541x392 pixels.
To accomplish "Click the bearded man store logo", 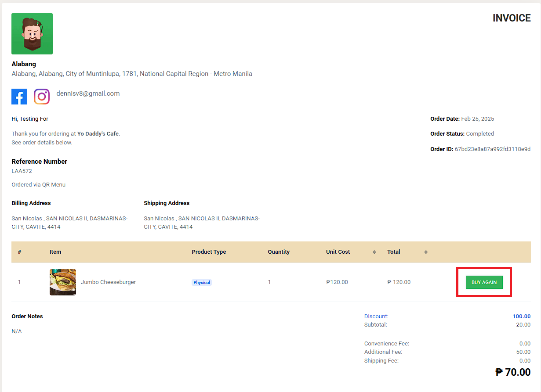I will pos(32,34).
